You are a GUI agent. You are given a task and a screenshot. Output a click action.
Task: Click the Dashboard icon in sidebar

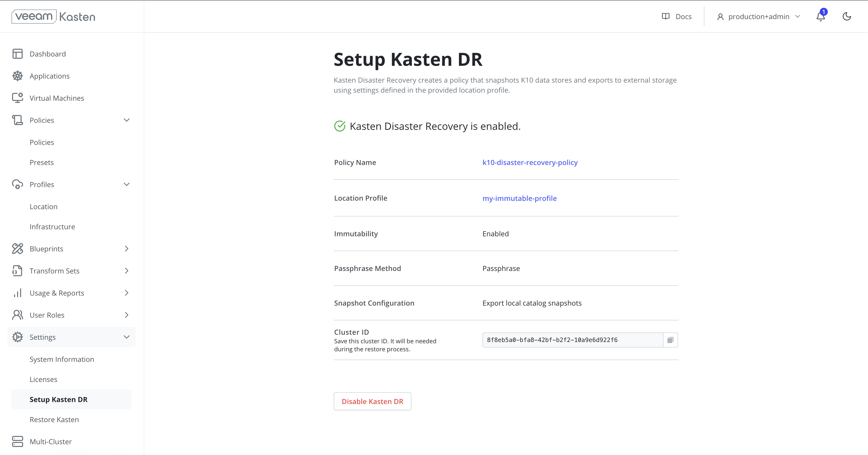point(18,54)
